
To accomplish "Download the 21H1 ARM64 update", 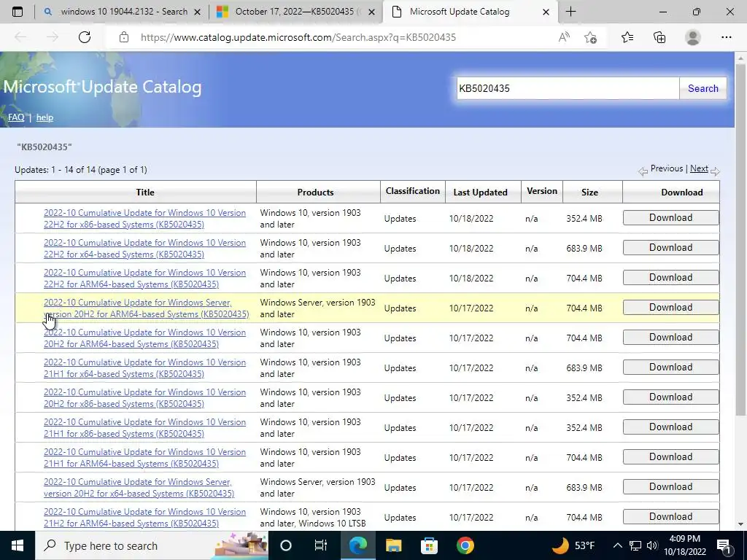I will point(671,457).
